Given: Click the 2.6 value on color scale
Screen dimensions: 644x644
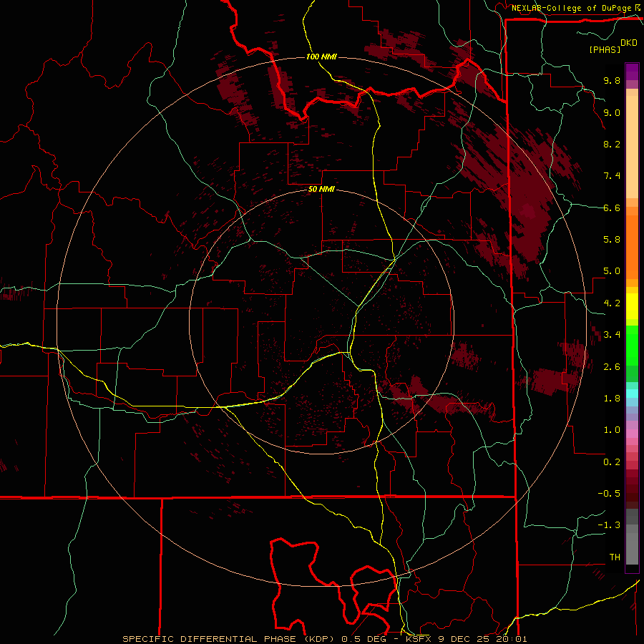Looking at the screenshot, I should click(612, 367).
